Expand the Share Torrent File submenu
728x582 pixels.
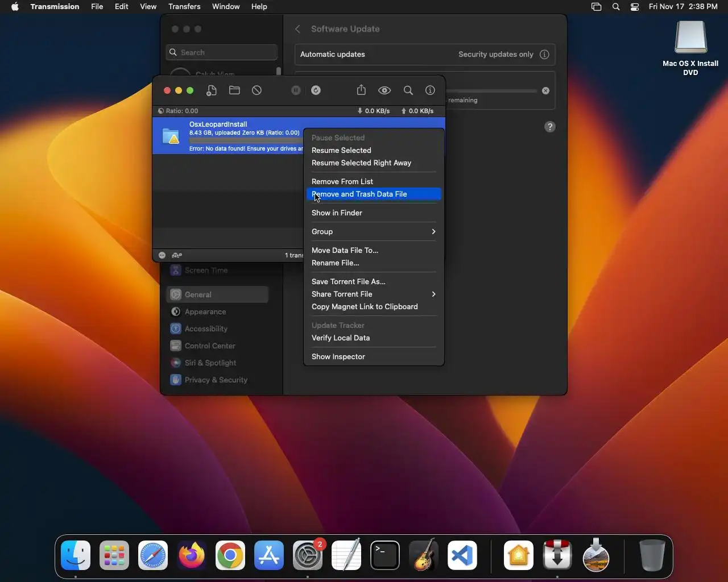click(x=374, y=294)
